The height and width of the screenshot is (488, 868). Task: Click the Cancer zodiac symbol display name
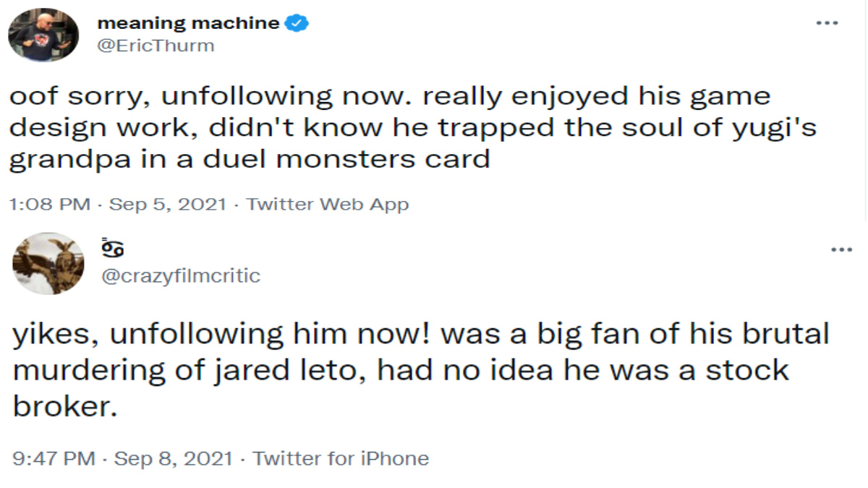point(112,248)
